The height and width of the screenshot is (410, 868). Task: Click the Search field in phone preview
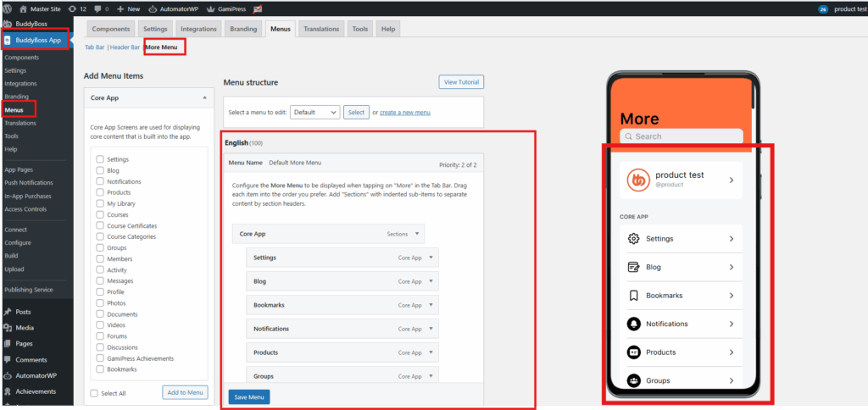(682, 136)
